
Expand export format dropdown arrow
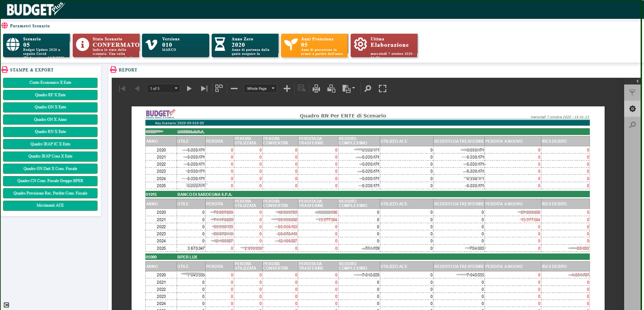[x=353, y=88]
